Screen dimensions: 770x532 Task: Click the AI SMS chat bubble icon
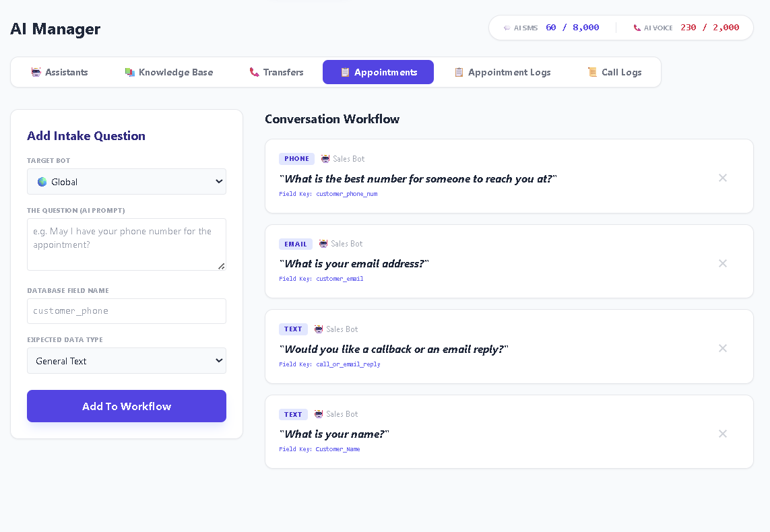tap(507, 28)
